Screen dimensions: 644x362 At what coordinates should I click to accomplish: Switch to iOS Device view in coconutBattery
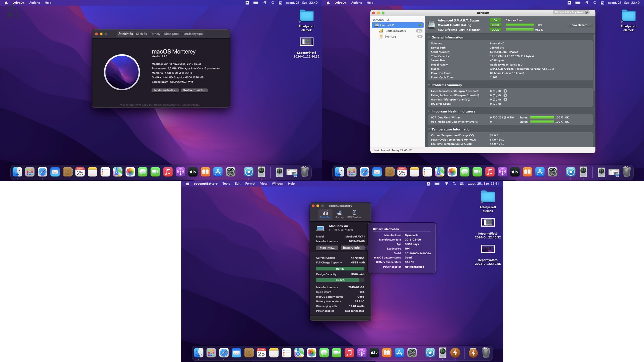point(354,214)
